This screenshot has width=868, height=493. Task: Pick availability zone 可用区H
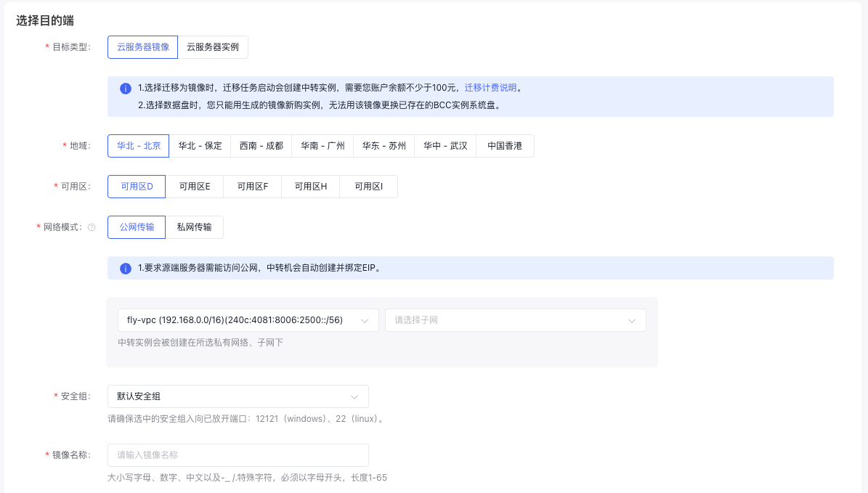point(310,187)
